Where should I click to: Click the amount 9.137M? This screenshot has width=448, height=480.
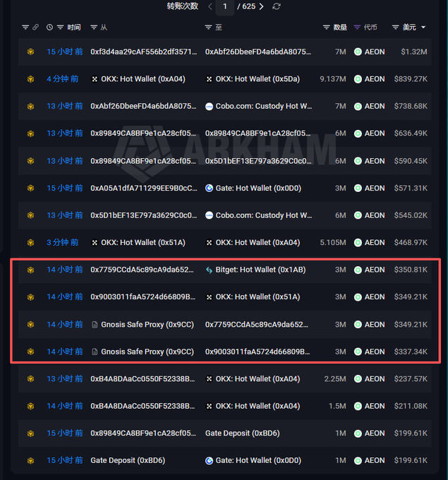click(x=333, y=79)
